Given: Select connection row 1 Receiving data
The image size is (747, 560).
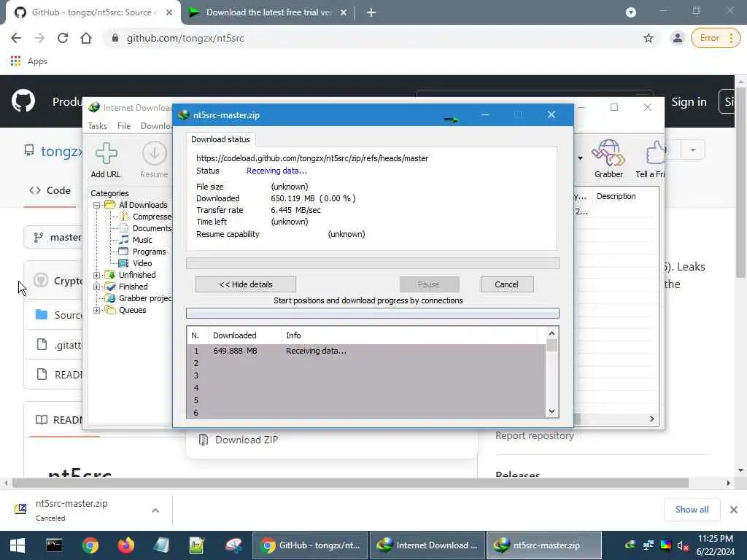Looking at the screenshot, I should (x=366, y=351).
